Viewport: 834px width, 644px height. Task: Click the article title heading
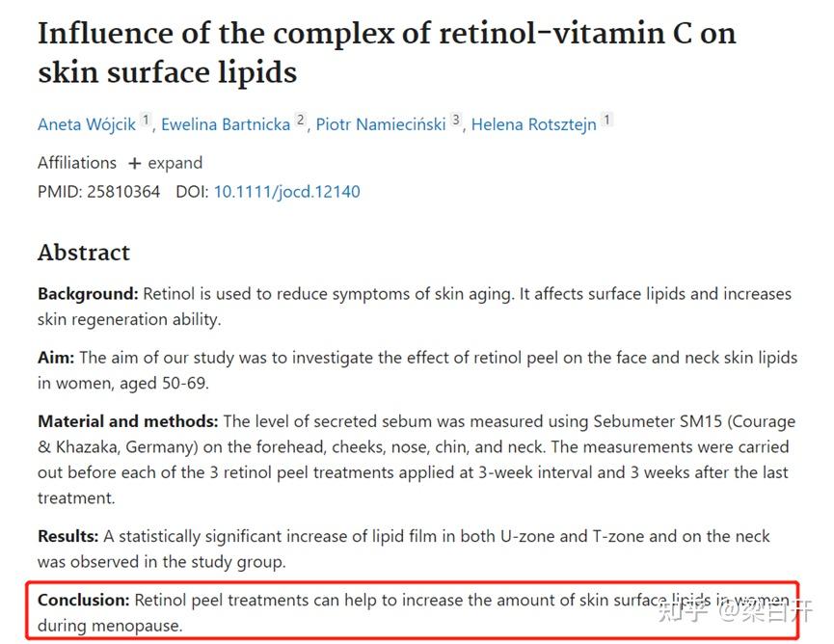coord(387,52)
